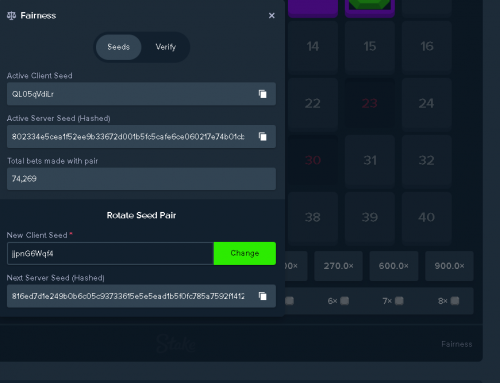The image size is (500, 383).
Task: Click the Rotate Seed Pair heading
Action: click(141, 215)
